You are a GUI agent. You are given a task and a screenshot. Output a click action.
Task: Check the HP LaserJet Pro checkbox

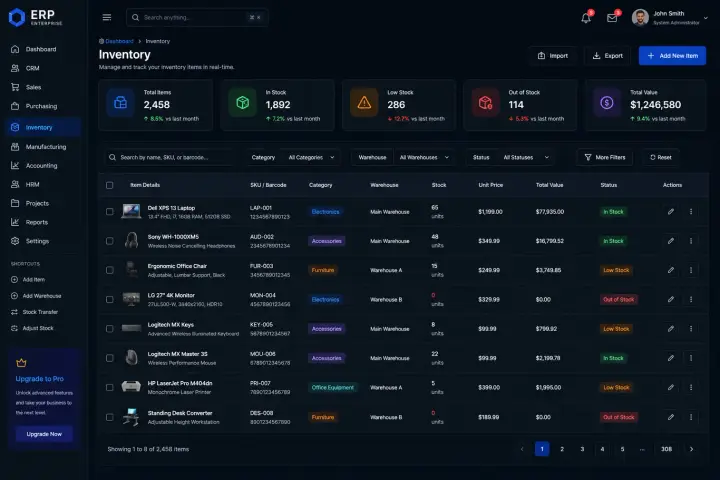pyautogui.click(x=109, y=387)
